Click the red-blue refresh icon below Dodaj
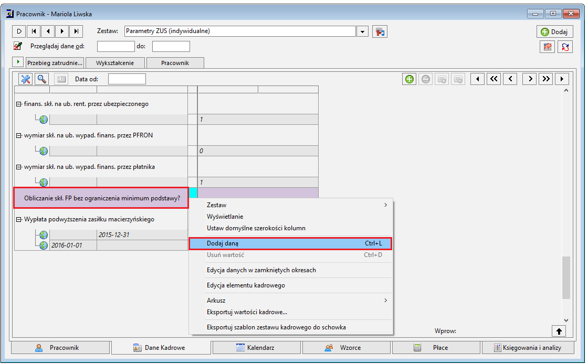 565,47
